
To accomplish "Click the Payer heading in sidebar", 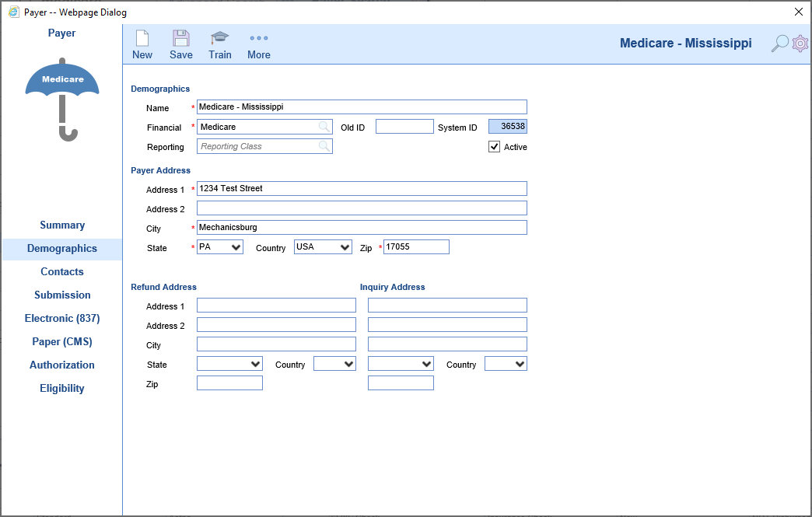I will pos(61,33).
